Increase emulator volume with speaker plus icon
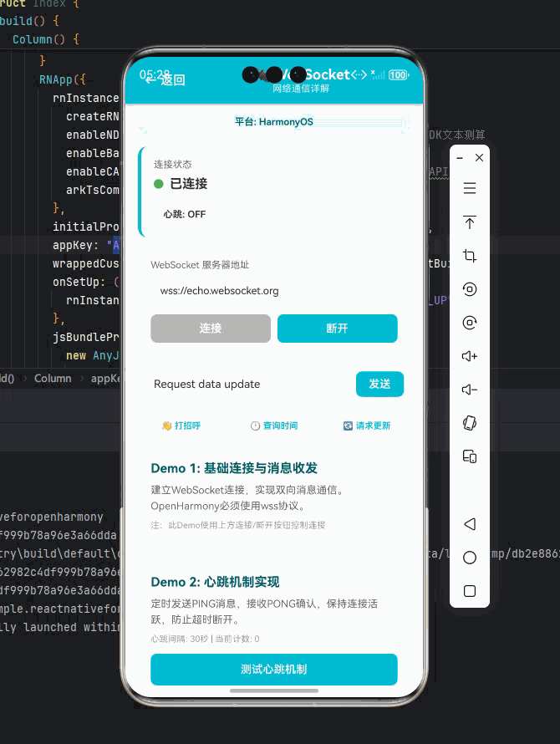560x744 pixels. pos(470,356)
